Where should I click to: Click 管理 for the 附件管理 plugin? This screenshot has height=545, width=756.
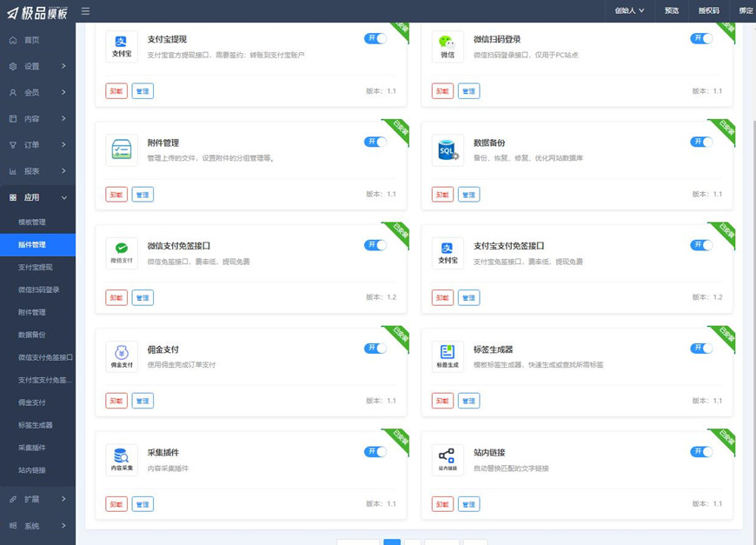pyautogui.click(x=143, y=195)
